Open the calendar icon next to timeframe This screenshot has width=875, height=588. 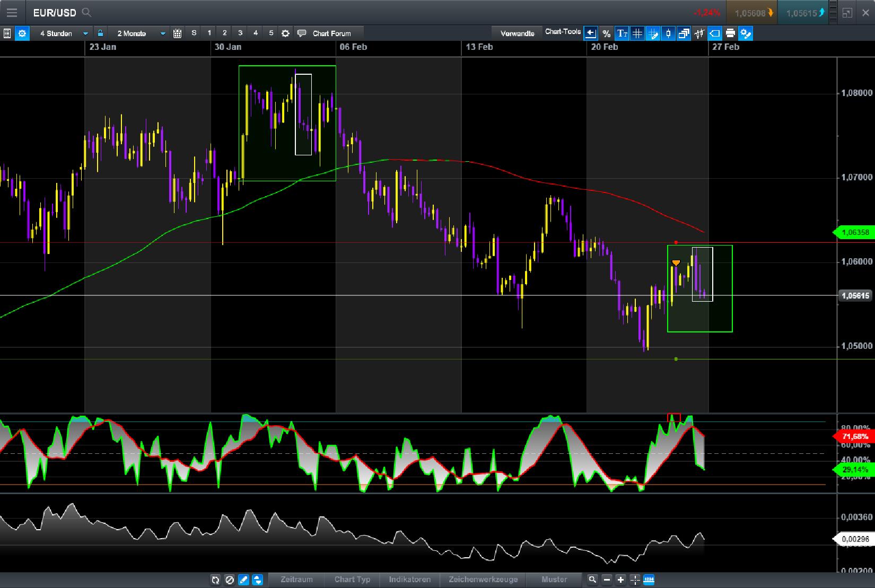[x=177, y=33]
